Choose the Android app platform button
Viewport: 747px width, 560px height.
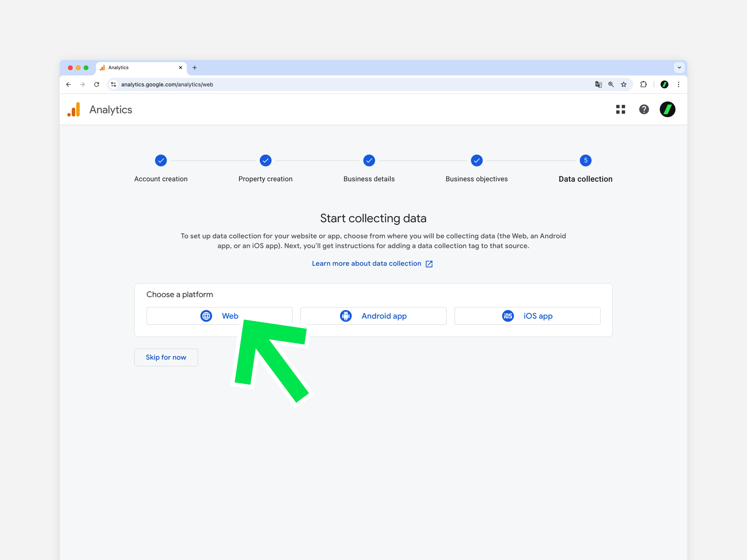[x=373, y=316]
